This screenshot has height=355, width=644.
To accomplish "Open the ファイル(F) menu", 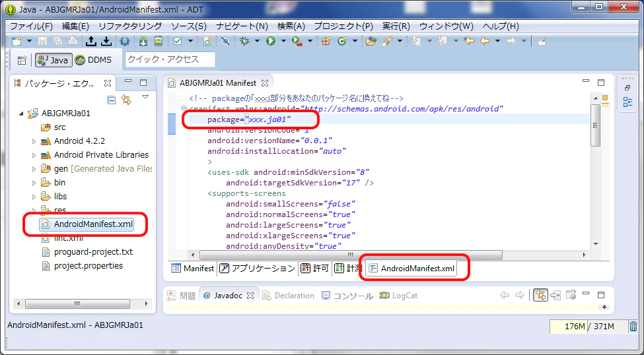I will [x=31, y=26].
